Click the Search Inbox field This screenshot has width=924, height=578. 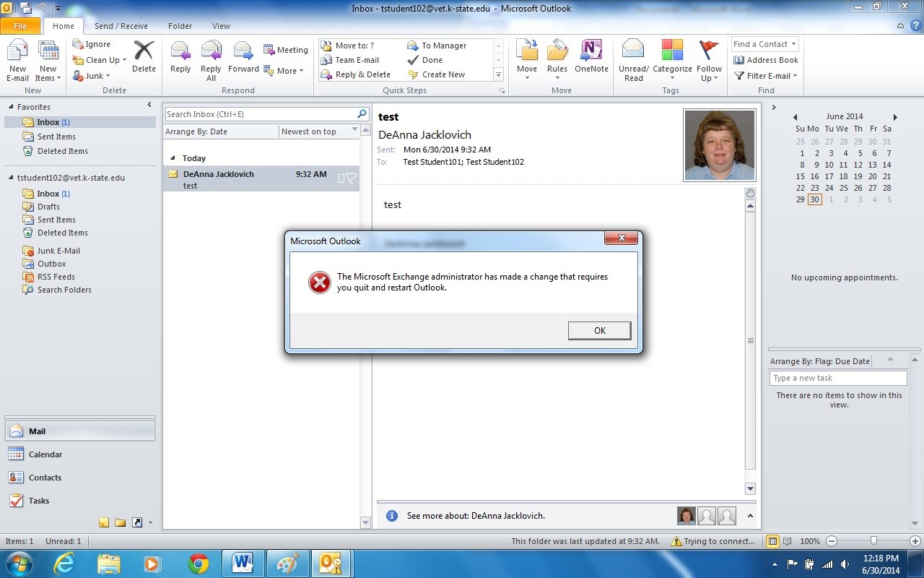[261, 114]
